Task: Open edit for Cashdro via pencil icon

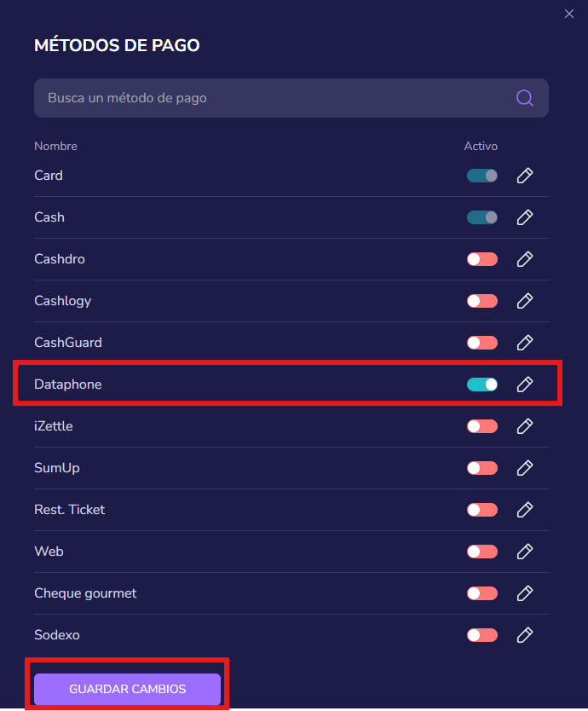Action: point(525,259)
